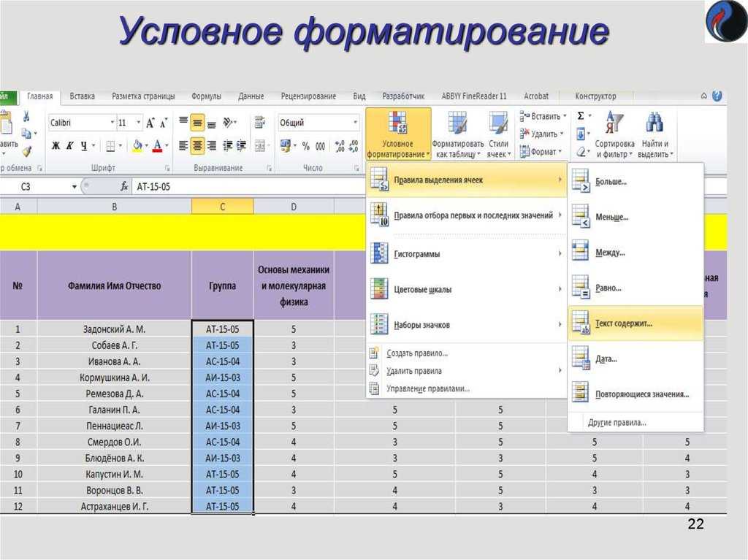Decrease the cell indent
The image size is (748, 560).
pyautogui.click(x=228, y=145)
